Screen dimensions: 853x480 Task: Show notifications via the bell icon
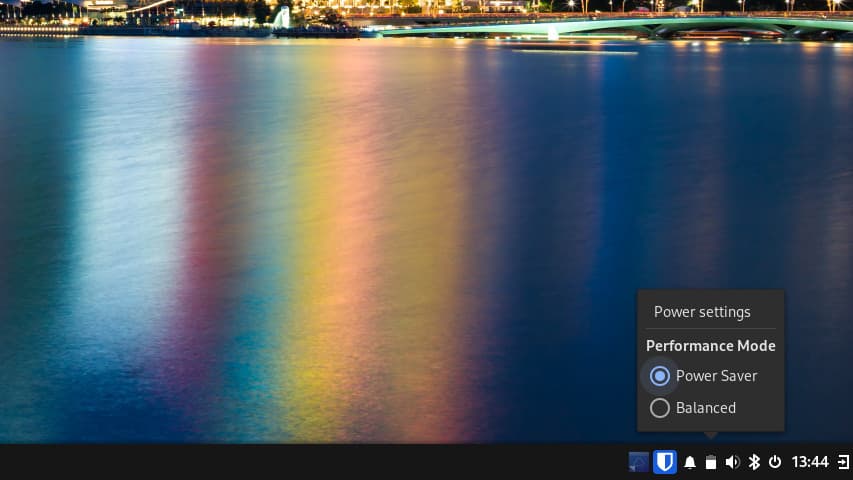[689, 462]
